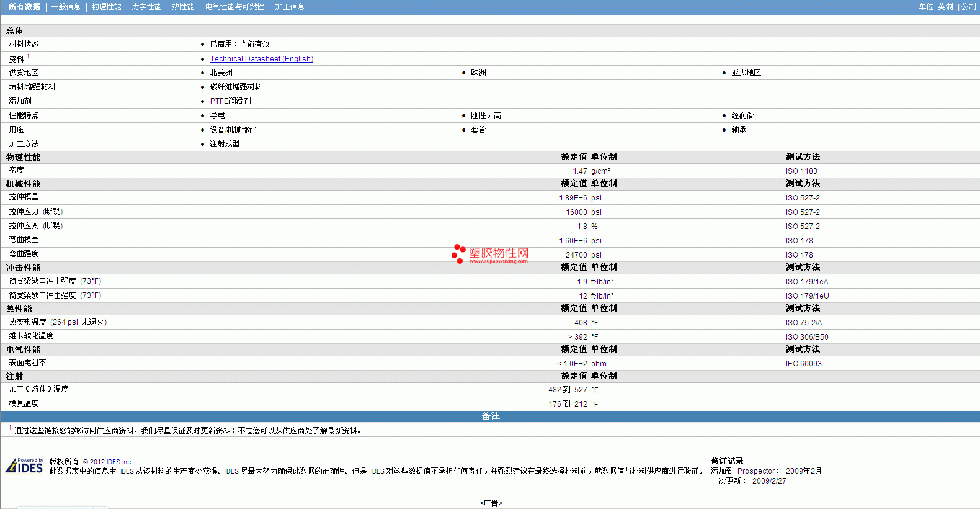
Task: Select 英制 units option
Action: click(x=945, y=7)
